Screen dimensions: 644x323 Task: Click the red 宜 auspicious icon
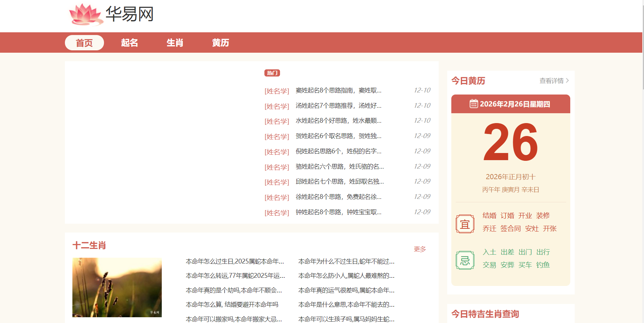pos(465,224)
